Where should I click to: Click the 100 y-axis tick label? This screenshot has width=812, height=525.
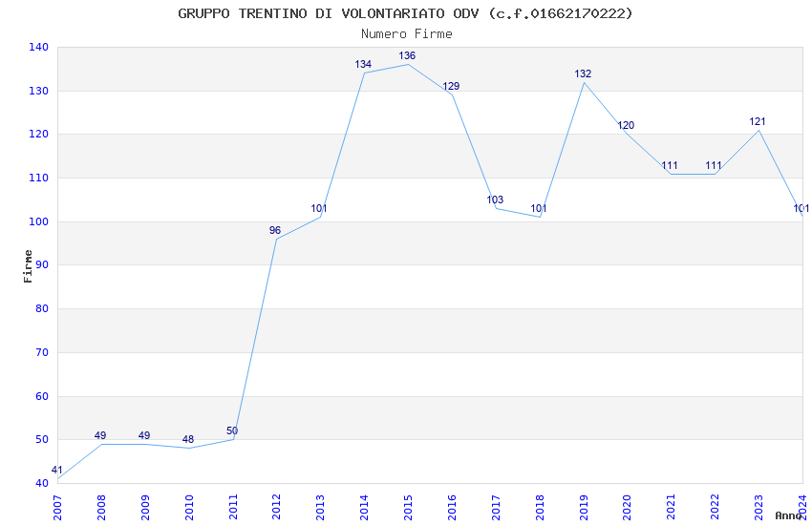(x=39, y=221)
